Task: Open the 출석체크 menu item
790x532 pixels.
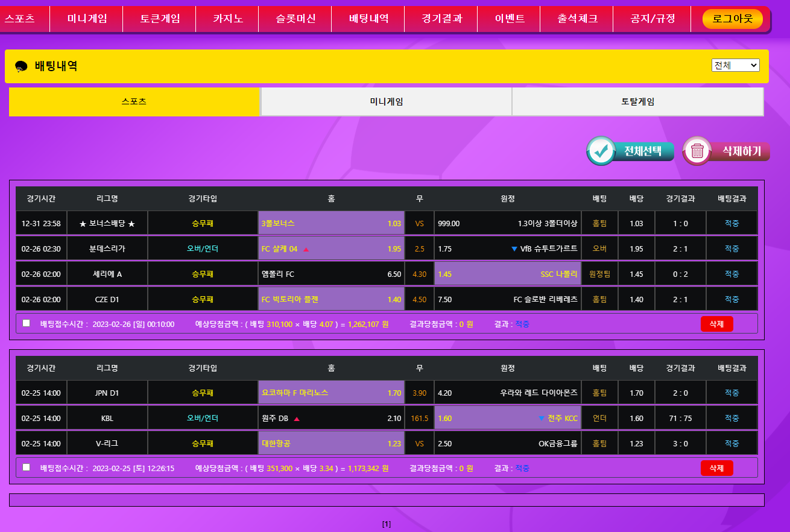Action: (x=577, y=19)
